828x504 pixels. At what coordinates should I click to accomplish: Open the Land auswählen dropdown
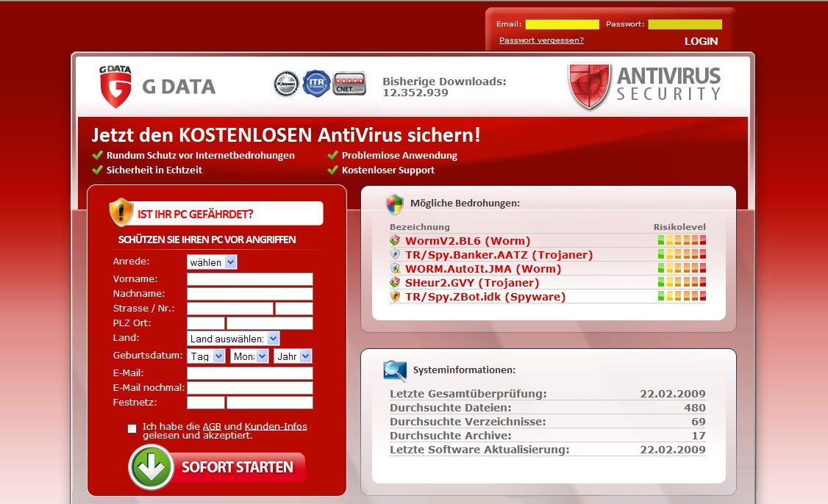coord(233,338)
